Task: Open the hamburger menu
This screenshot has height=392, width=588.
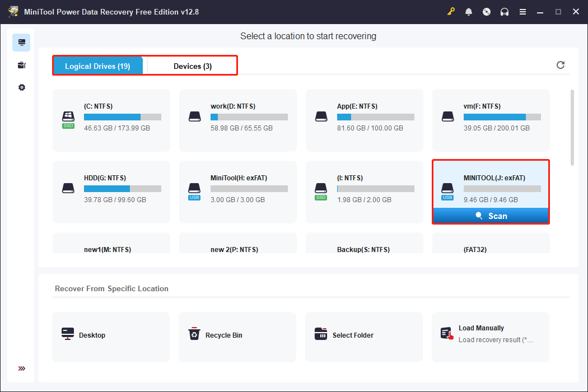Action: click(x=522, y=11)
